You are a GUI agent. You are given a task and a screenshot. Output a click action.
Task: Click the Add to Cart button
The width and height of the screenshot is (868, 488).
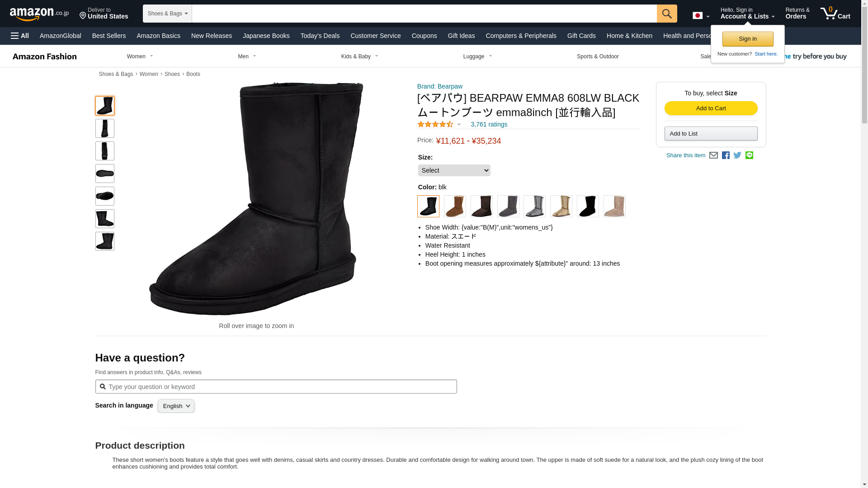click(711, 108)
